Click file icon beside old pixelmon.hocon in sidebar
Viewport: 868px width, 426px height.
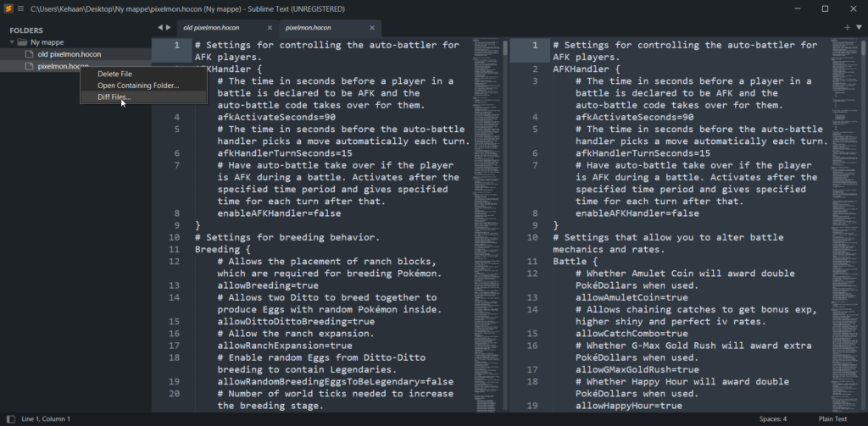click(30, 54)
